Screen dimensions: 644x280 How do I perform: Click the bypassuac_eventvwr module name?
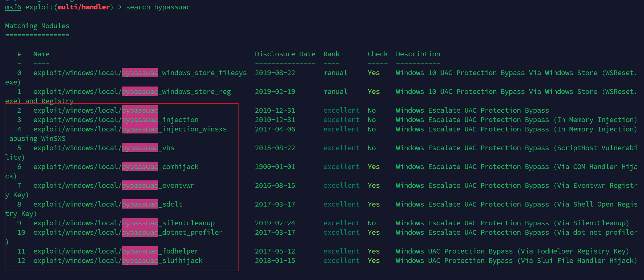click(114, 185)
